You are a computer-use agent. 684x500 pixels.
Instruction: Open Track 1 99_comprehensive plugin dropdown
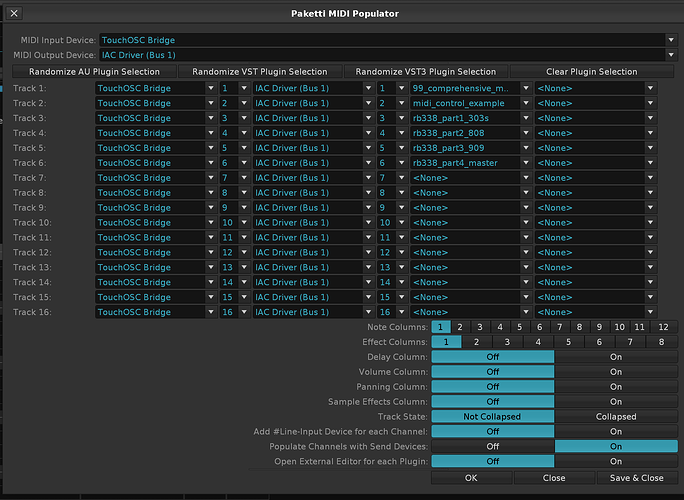coord(471,88)
